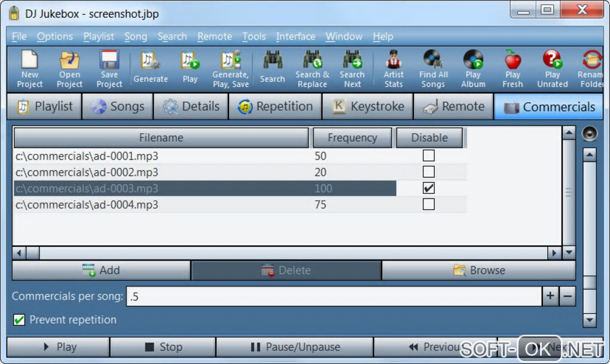Click volume slider down arrow
610x364 pixels.
[x=590, y=320]
